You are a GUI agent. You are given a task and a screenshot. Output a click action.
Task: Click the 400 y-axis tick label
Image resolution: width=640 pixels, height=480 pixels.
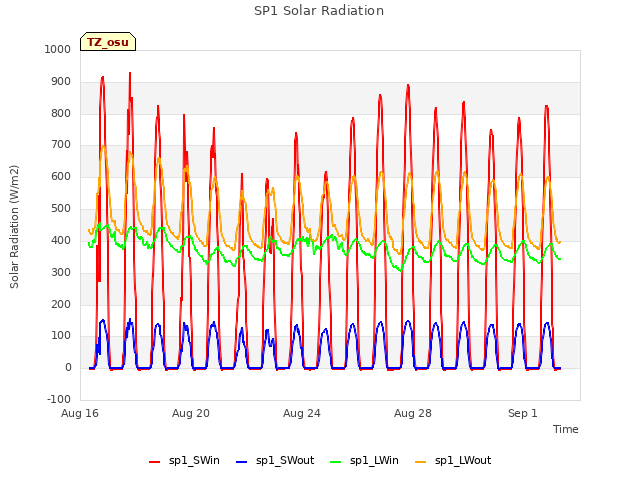(x=61, y=240)
